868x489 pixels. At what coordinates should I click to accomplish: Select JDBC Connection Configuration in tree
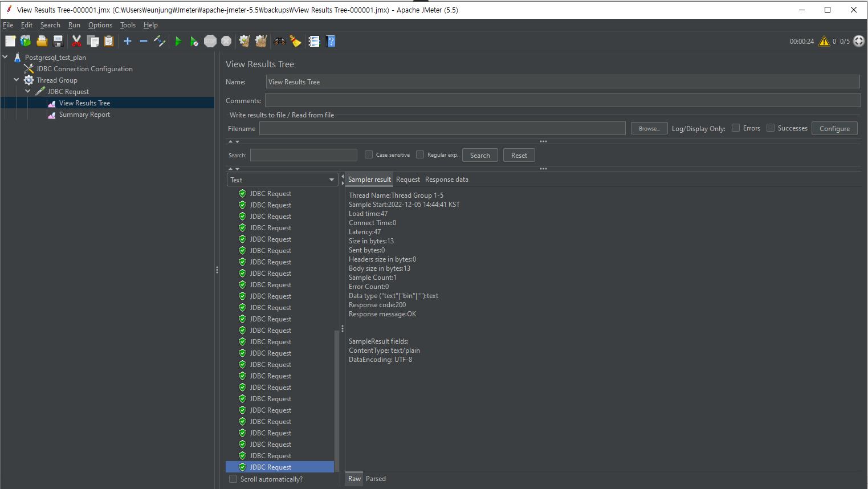tap(84, 69)
